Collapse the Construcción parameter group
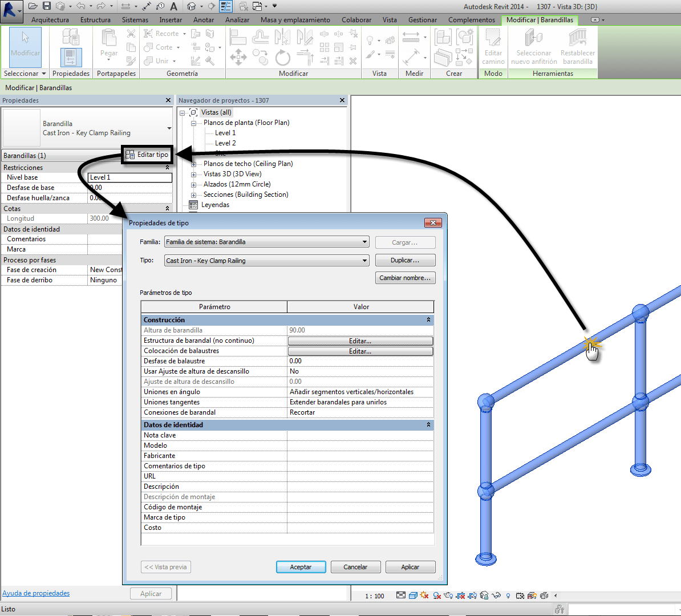Viewport: 681px width, 616px height. pos(428,320)
